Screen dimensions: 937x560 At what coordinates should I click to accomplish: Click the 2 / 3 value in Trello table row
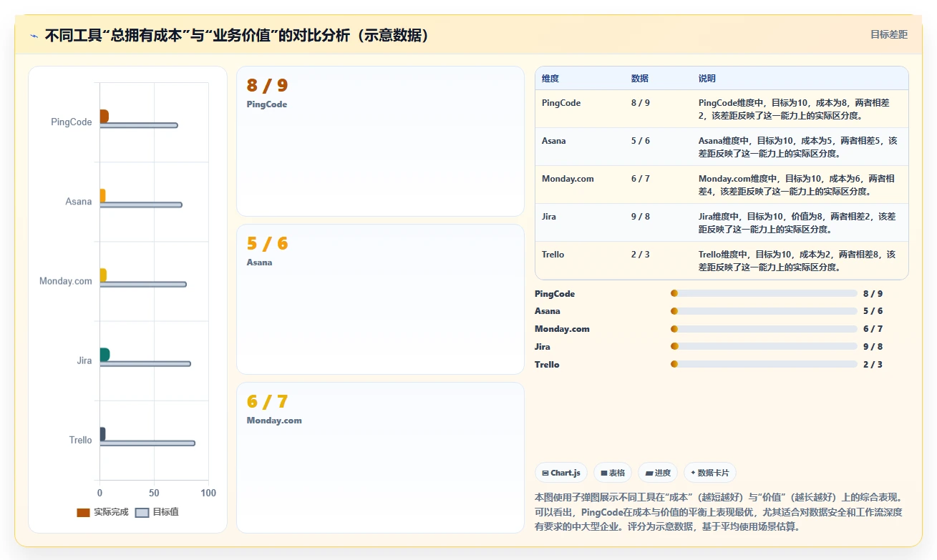(641, 255)
